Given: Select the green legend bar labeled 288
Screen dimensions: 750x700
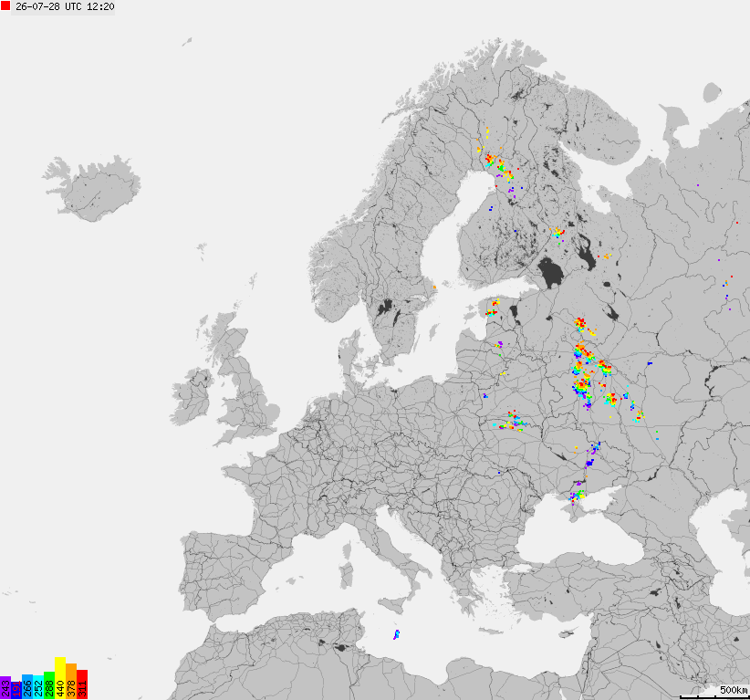Looking at the screenshot, I should click(49, 685).
